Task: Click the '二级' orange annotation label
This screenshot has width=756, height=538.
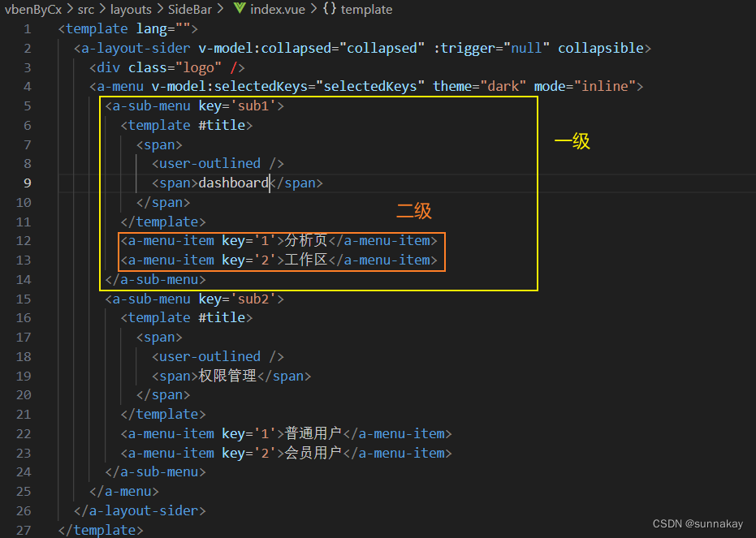Action: click(414, 211)
